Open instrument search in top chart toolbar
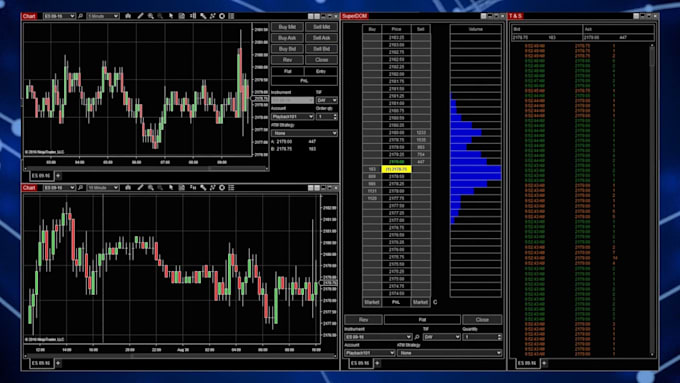The image size is (680, 383). (80, 16)
